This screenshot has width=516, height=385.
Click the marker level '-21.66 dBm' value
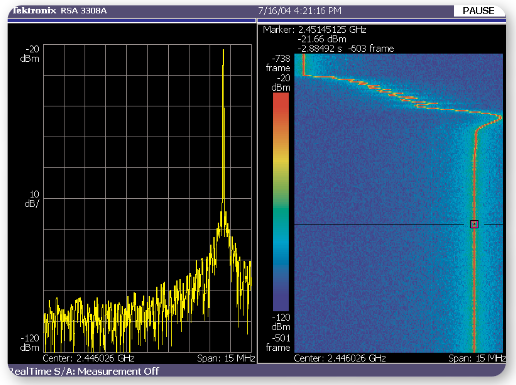[322, 39]
